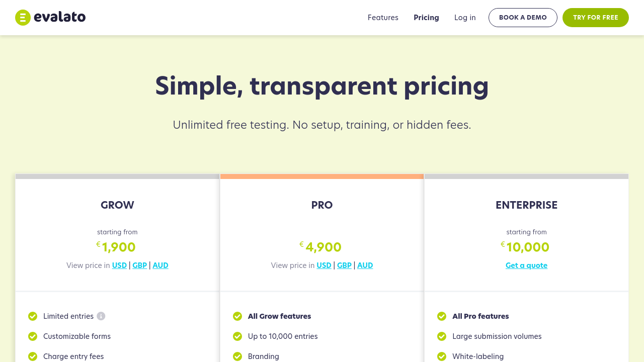Image resolution: width=644 pixels, height=362 pixels.
Task: Click the checkmark icon beside All Pro features
Action: tap(442, 316)
